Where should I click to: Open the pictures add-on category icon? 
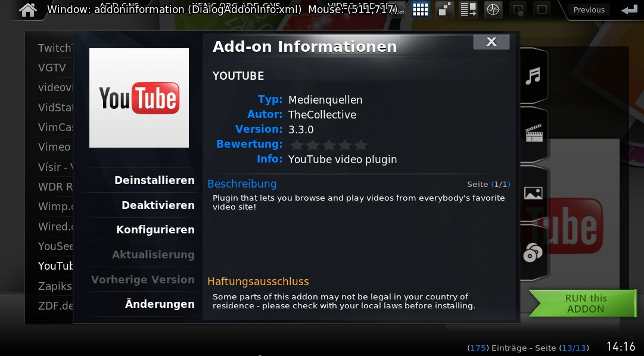[x=534, y=193]
